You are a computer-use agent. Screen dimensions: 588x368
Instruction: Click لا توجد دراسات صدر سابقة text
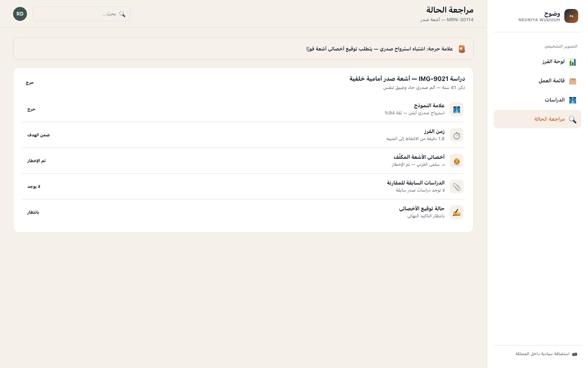pyautogui.click(x=420, y=190)
